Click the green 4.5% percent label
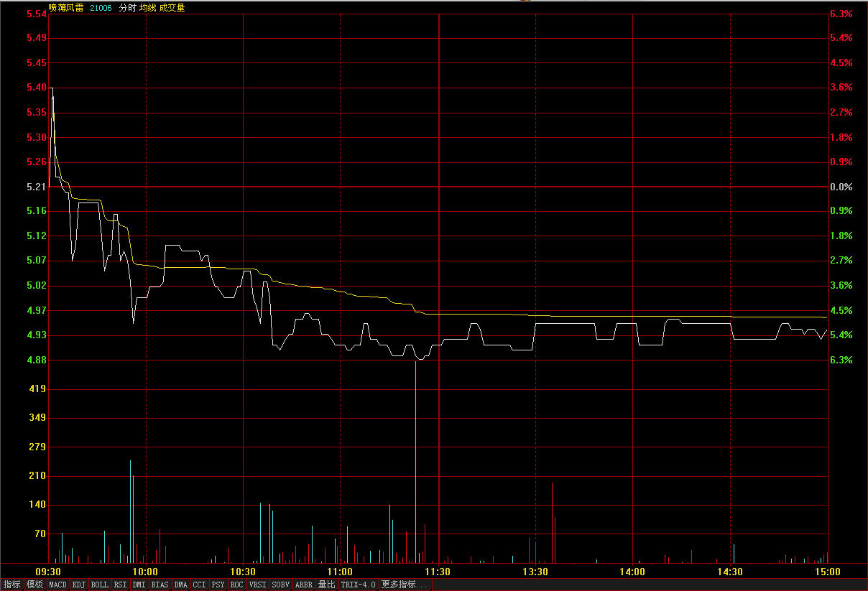868x591 pixels. [841, 311]
